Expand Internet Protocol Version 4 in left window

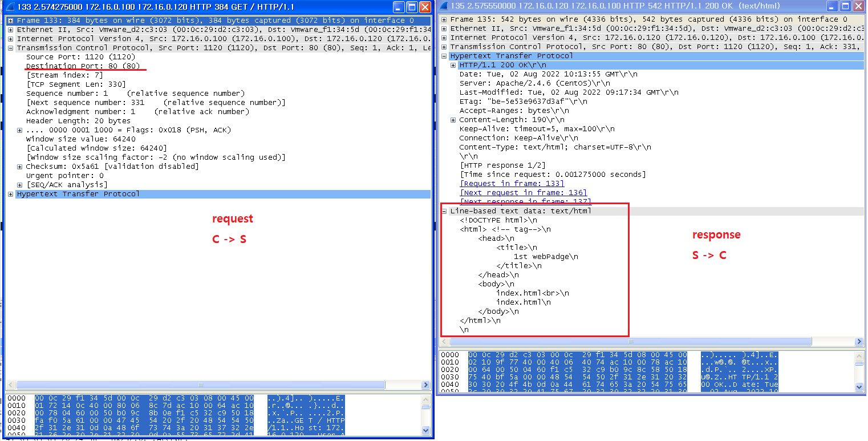11,39
